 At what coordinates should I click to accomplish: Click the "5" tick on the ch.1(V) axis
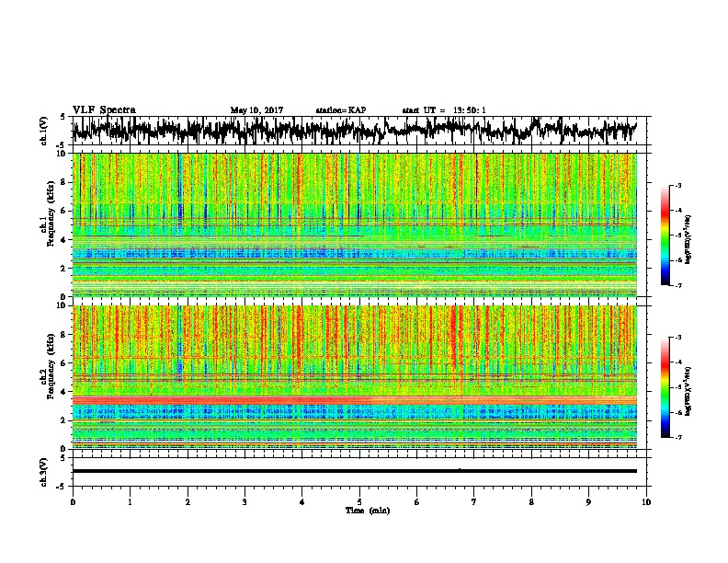click(x=63, y=117)
